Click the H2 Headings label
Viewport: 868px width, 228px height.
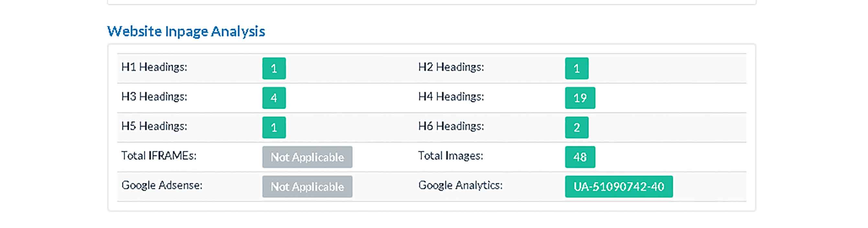pyautogui.click(x=451, y=67)
